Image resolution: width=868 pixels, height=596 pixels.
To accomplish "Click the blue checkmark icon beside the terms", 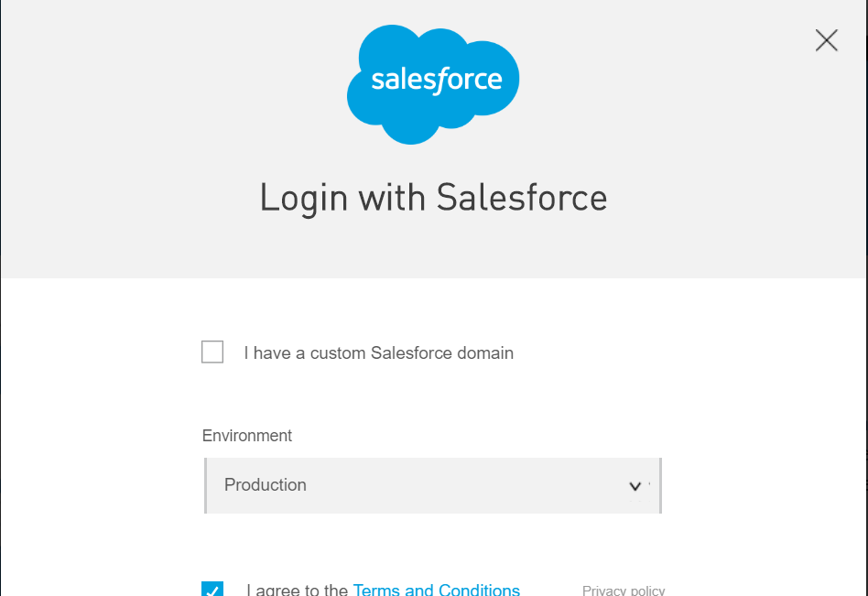I will pyautogui.click(x=212, y=590).
